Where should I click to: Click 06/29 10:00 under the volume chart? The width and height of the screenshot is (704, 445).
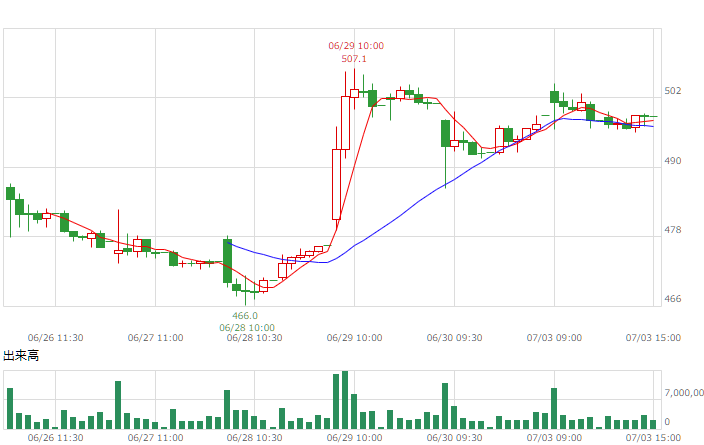355,437
